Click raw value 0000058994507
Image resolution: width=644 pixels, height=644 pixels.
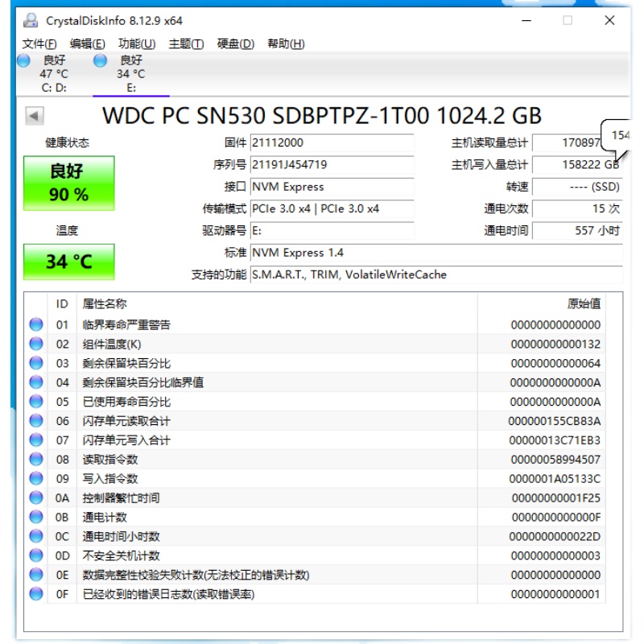(555, 460)
